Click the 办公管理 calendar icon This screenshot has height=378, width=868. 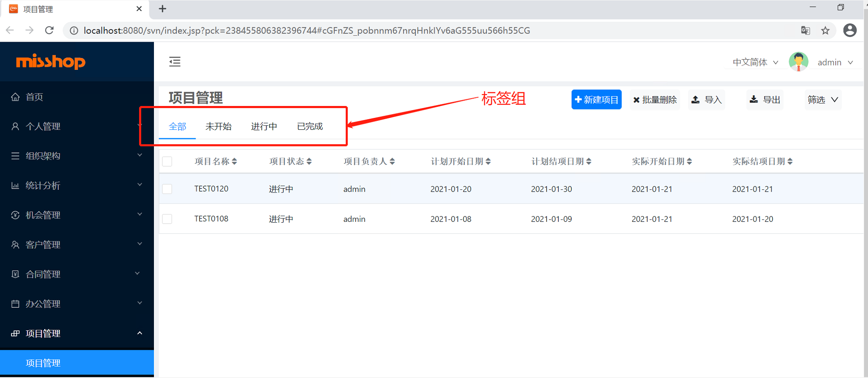point(15,304)
